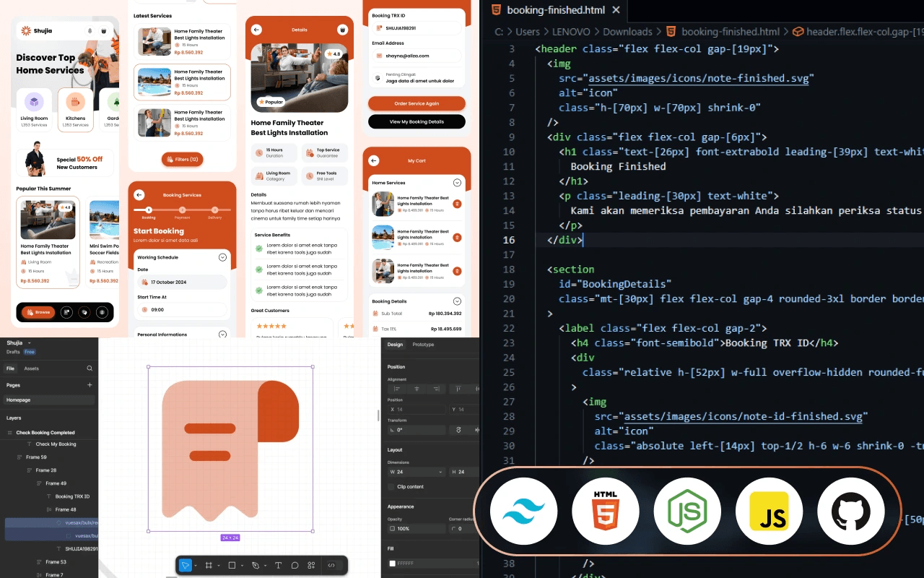The height and width of the screenshot is (578, 924).
Task: Collapse the Working Schedule section chevron
Action: (x=222, y=257)
